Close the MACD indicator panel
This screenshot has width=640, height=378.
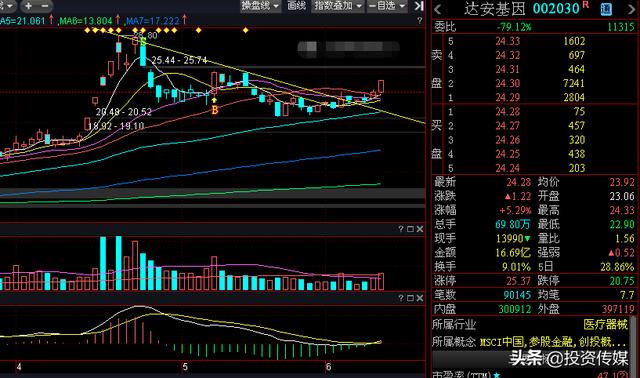(x=420, y=298)
